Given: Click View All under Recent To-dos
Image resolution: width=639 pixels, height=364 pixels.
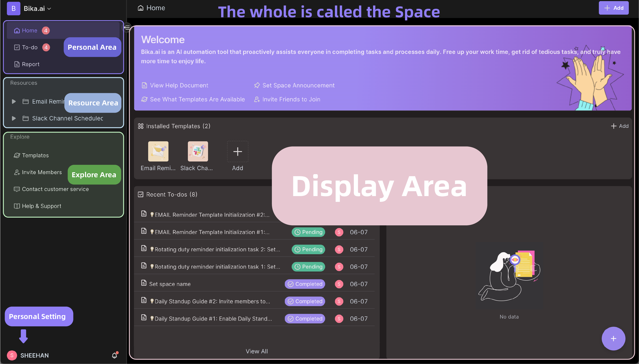Looking at the screenshot, I should click(257, 351).
